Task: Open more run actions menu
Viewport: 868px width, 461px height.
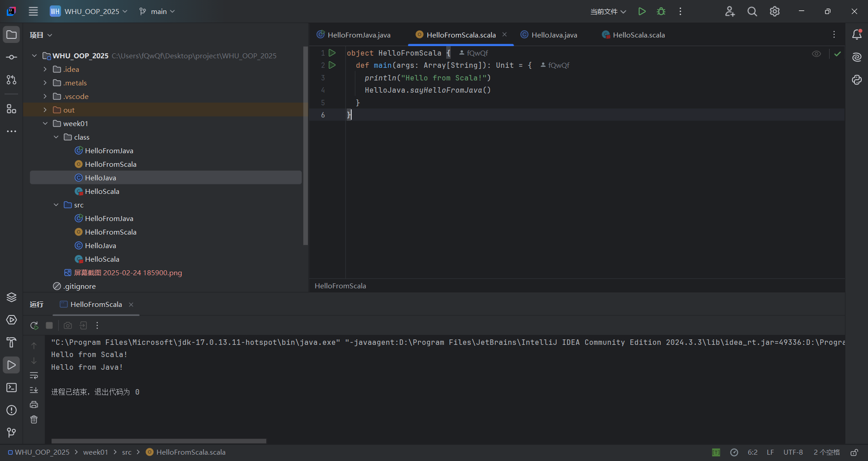Action: click(x=680, y=11)
